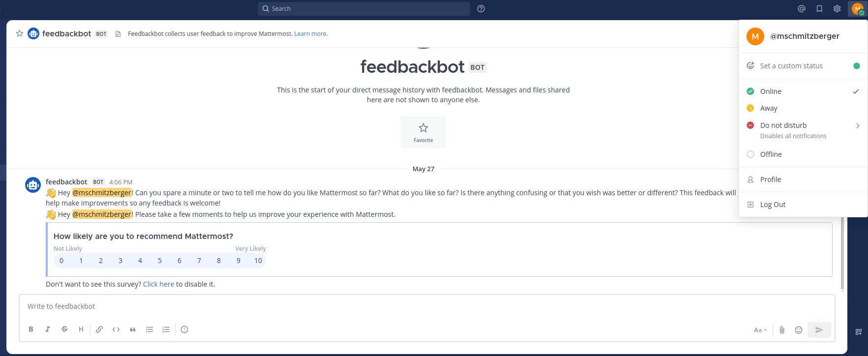Apply bold formatting
Screen dimensions: 868x356
31,329
